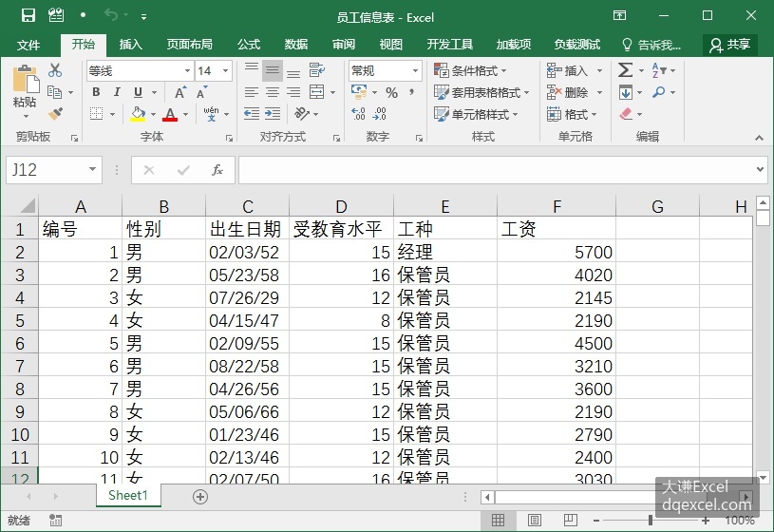Screen dimensions: 774x532
Task: Open 单元格样式 cell styles menu
Action: click(x=476, y=114)
